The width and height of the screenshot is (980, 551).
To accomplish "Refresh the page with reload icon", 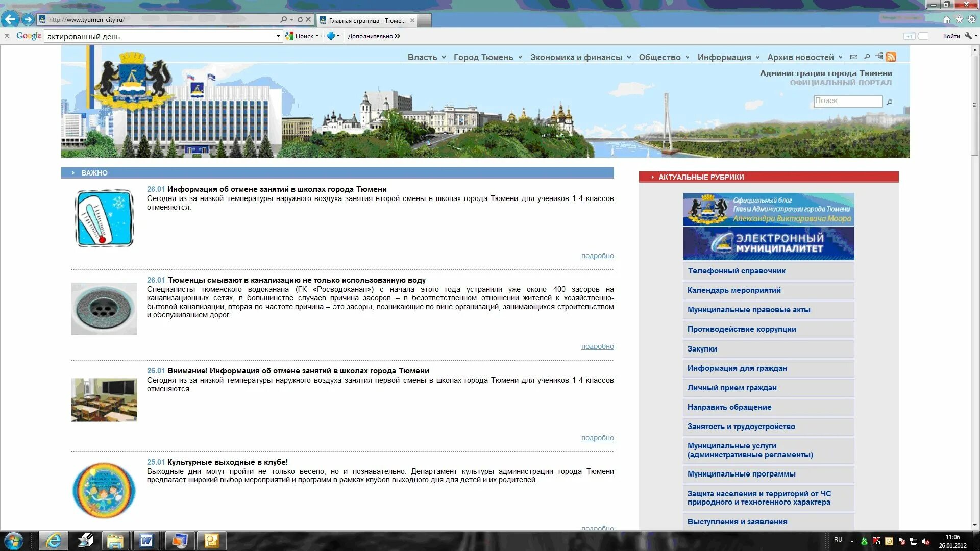I will (300, 19).
